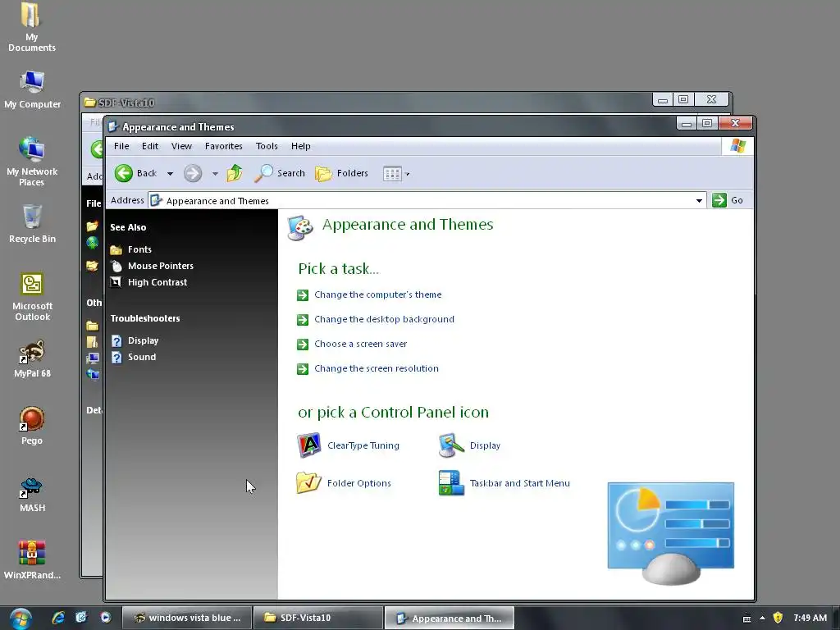Viewport: 840px width, 630px height.
Task: Go back with the green Back arrow
Action: click(124, 173)
